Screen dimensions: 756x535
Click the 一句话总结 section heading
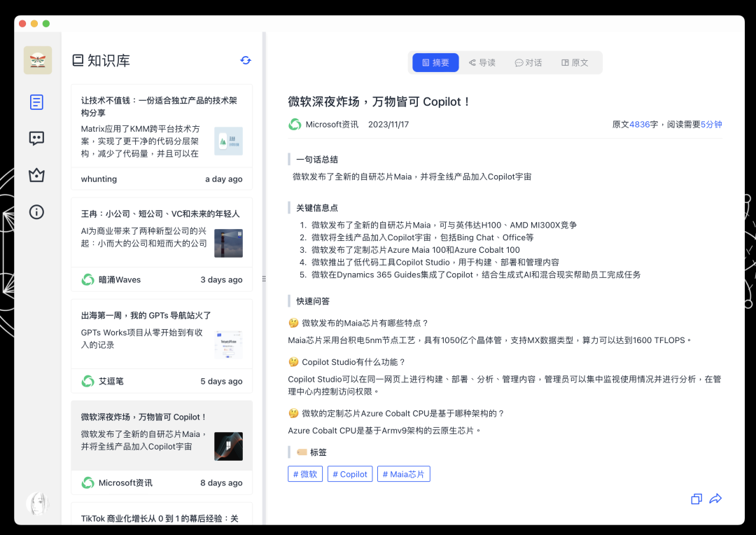[x=317, y=160]
